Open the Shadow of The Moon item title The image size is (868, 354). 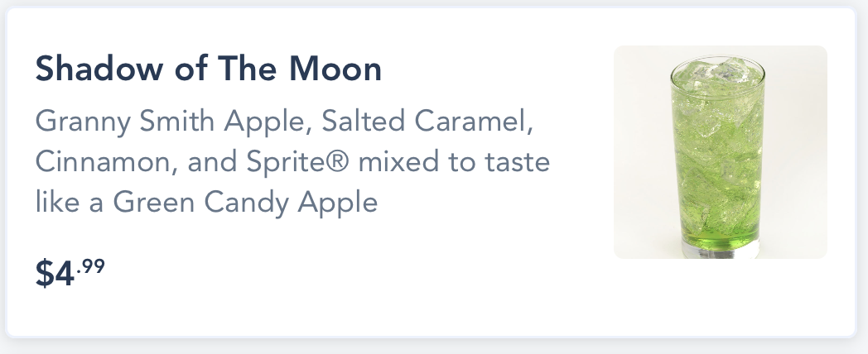[x=208, y=70]
